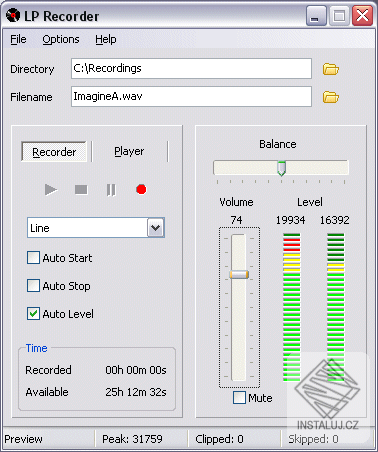Close the LP Recorder window
The width and height of the screenshot is (378, 452).
click(362, 16)
